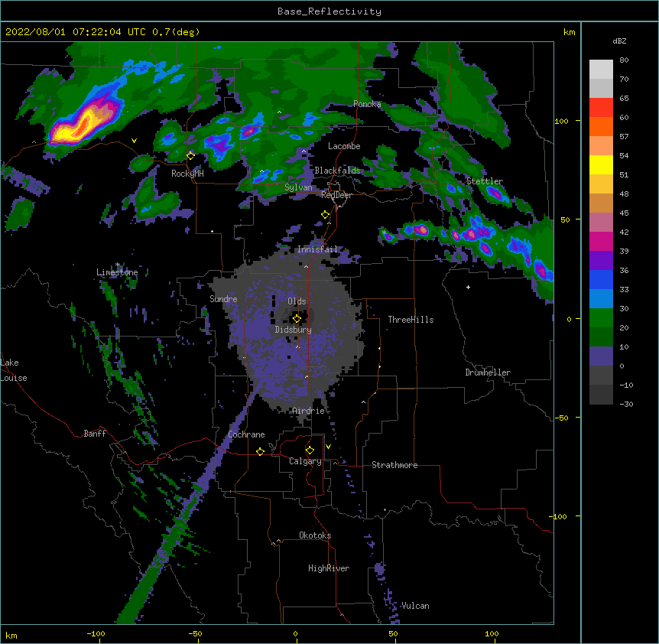
Task: Select the green 30-20 dBZ legend swatch
Action: [601, 318]
